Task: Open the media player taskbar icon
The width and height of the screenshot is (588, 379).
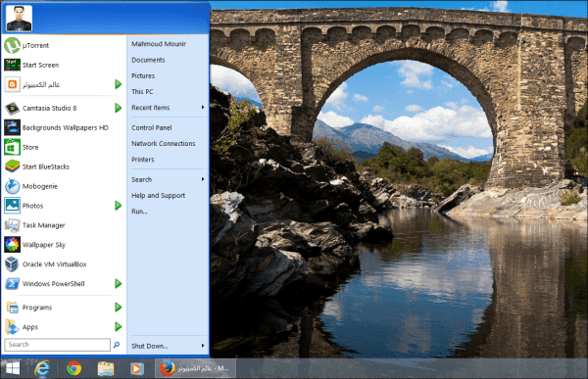Action: (136, 369)
